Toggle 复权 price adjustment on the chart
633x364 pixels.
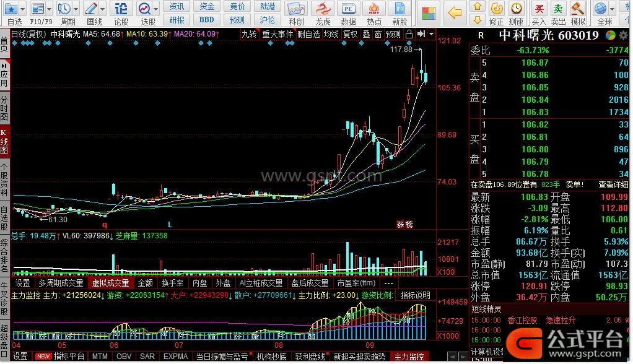pyautogui.click(x=351, y=34)
